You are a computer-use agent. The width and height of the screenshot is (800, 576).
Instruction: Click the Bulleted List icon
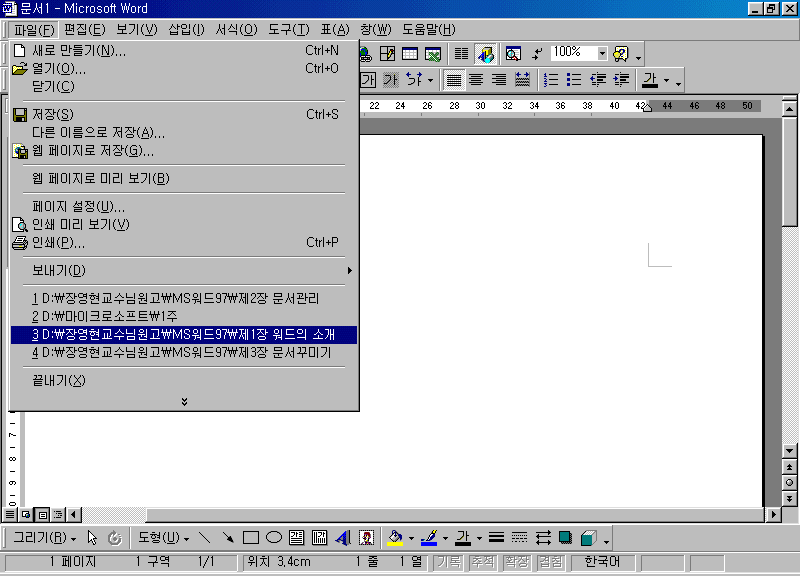(x=574, y=80)
